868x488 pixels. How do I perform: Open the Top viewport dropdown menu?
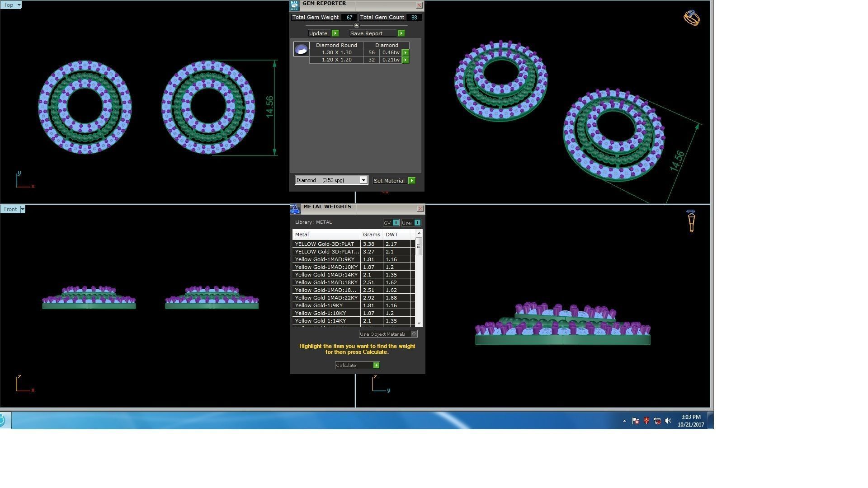point(19,5)
